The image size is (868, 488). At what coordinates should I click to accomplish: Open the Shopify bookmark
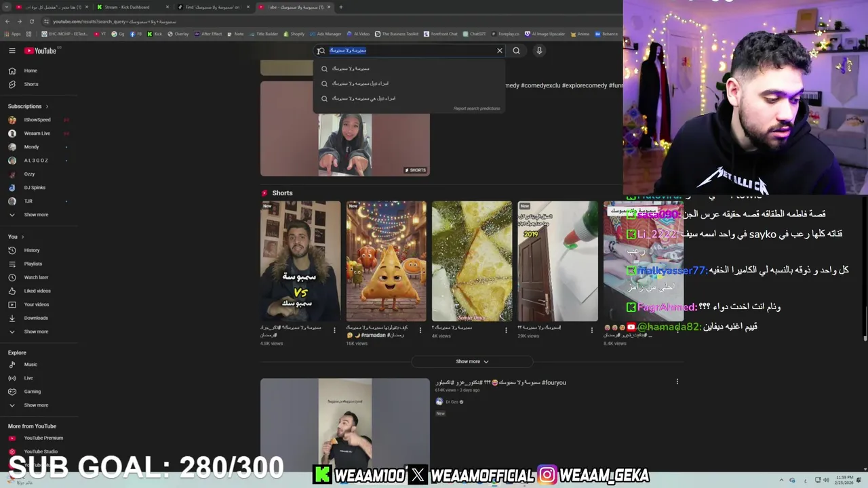(x=294, y=34)
